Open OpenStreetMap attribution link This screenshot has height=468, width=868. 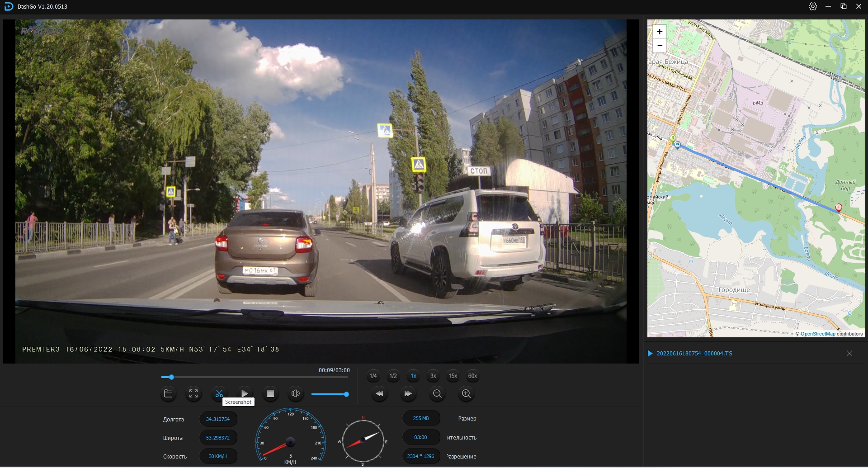[818, 334]
